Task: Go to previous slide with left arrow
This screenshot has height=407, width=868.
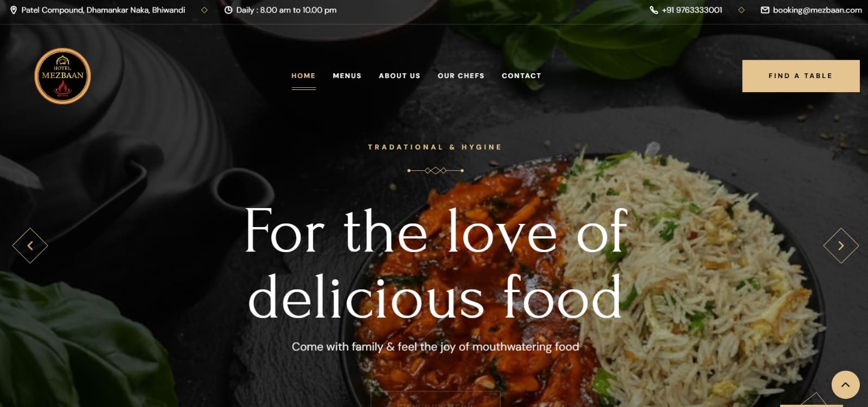Action: click(30, 246)
